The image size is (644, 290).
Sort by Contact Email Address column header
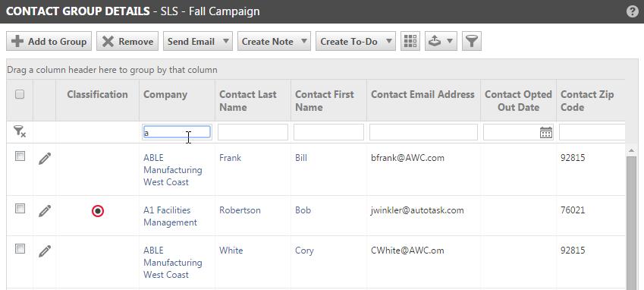click(x=423, y=94)
